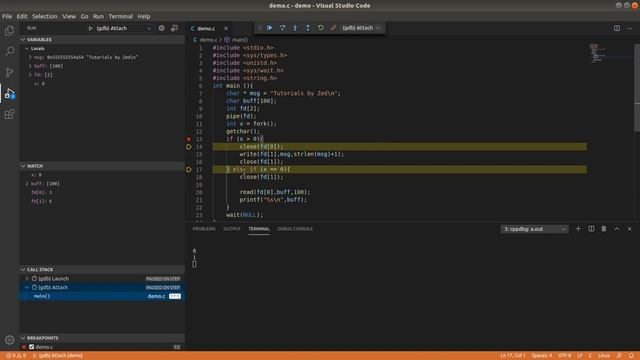Click Ln 17, Col 1 in status bar

pos(513,356)
